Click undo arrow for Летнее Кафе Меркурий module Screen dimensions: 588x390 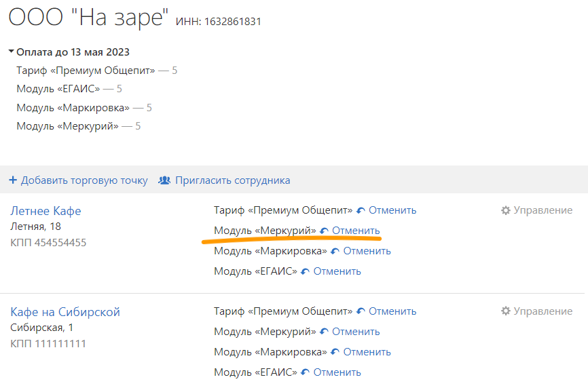click(x=324, y=231)
